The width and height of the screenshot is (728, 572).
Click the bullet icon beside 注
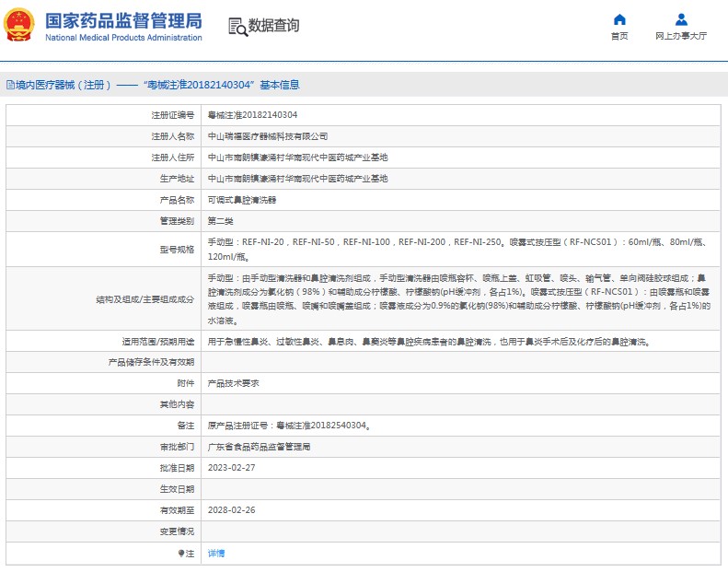click(x=181, y=554)
